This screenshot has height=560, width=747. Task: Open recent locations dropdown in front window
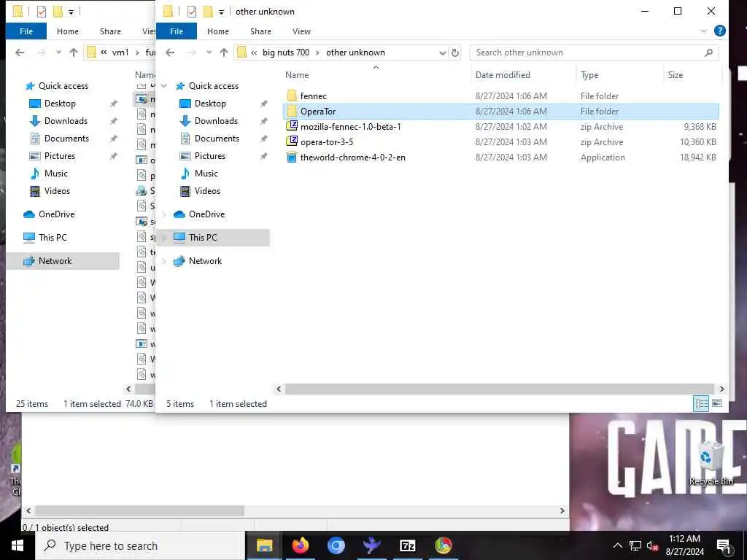tap(209, 52)
